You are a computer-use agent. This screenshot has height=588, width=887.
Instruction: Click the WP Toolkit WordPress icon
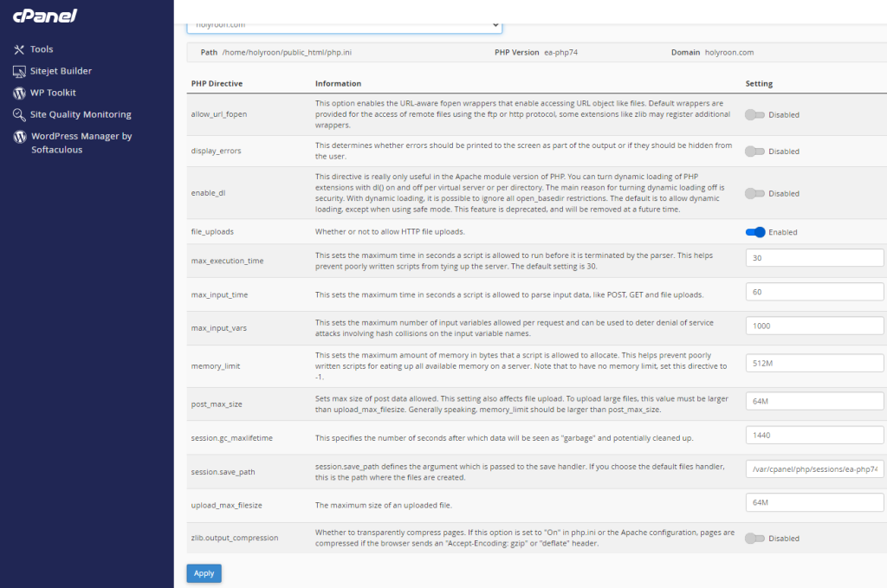pyautogui.click(x=20, y=93)
